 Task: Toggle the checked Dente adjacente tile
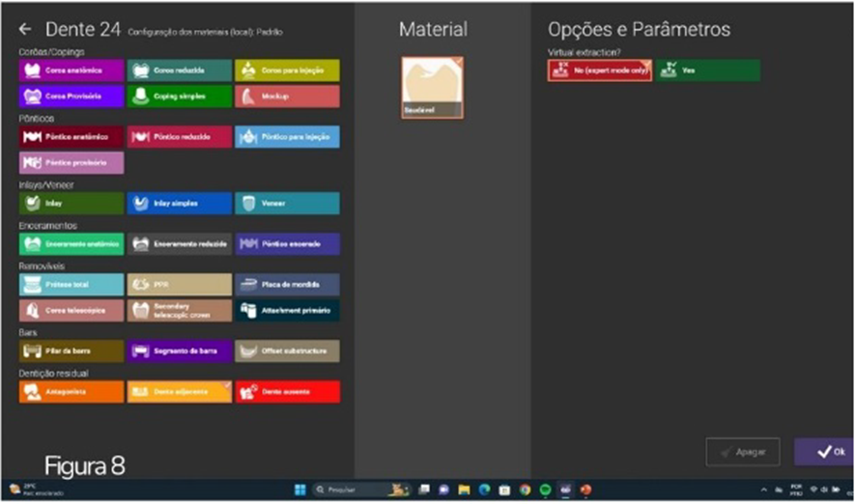[180, 392]
